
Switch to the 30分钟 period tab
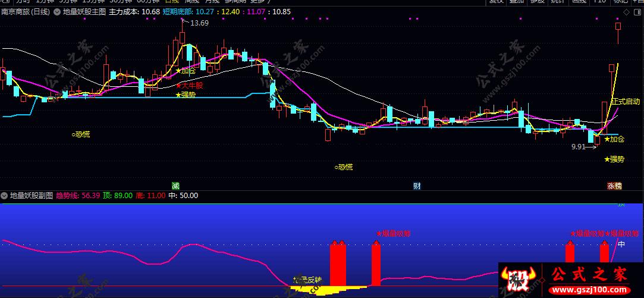point(120,1)
